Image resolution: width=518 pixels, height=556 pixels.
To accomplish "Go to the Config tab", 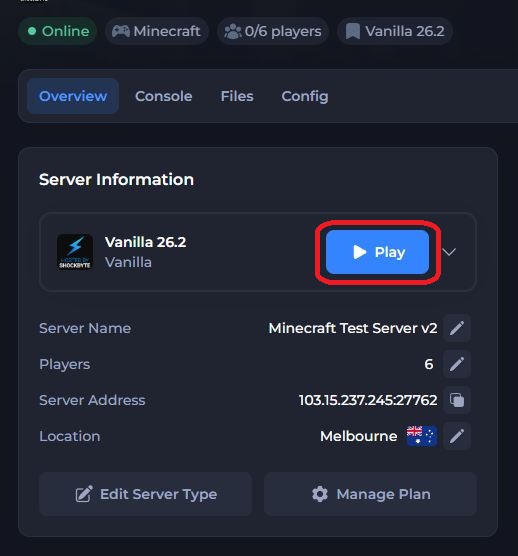I will click(x=305, y=96).
